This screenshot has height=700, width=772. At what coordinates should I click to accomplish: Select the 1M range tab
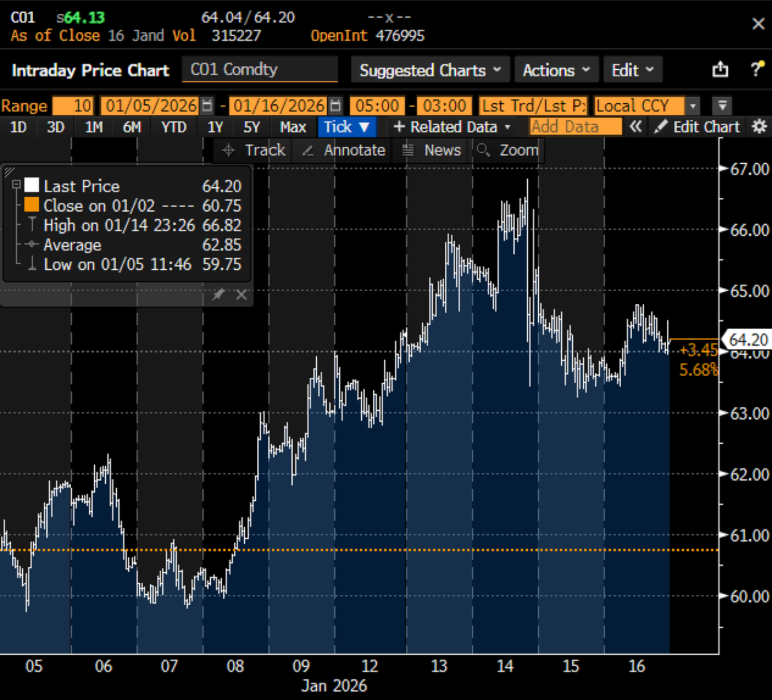point(94,127)
